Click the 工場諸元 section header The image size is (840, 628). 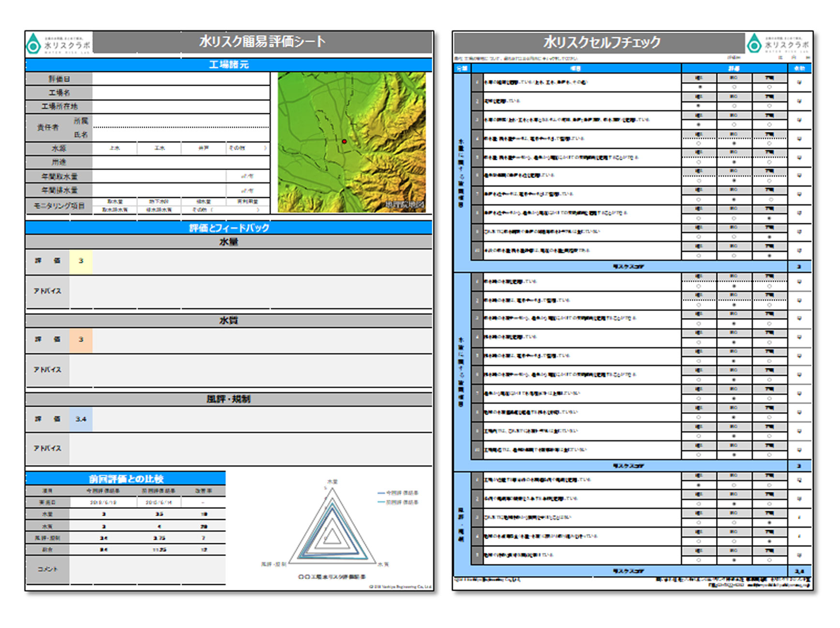tap(229, 64)
